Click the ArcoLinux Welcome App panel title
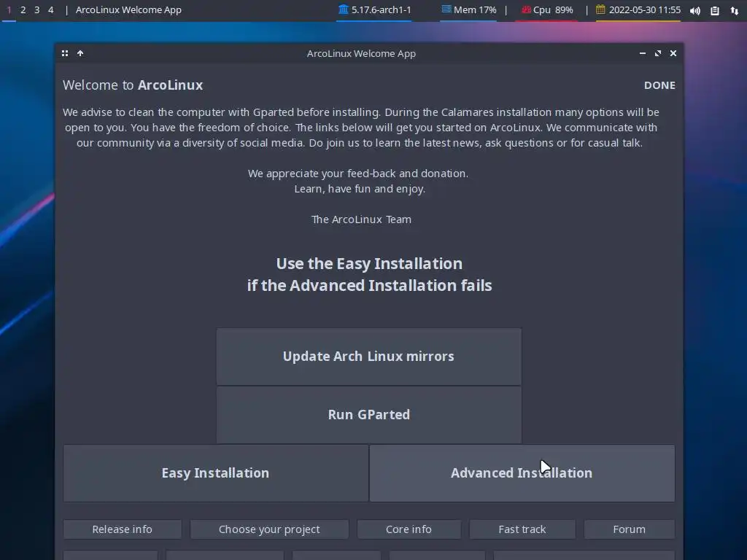This screenshot has width=747, height=560. (128, 9)
